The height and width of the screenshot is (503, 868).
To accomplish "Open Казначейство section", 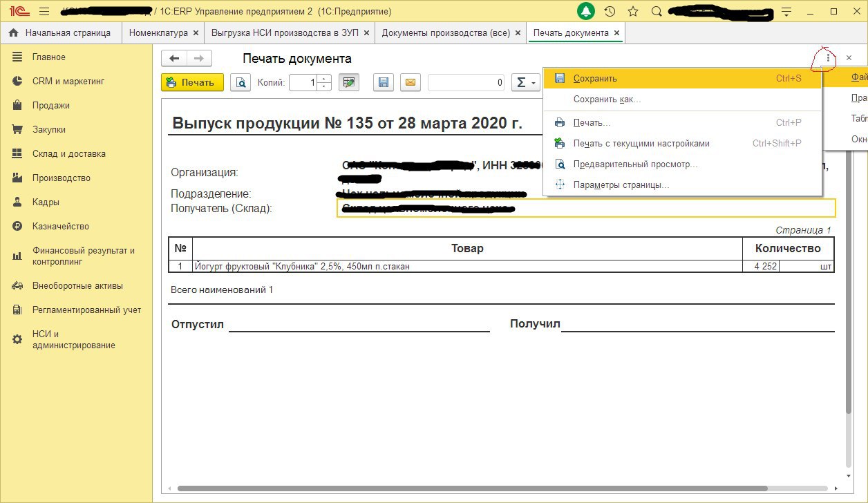I will pyautogui.click(x=76, y=226).
